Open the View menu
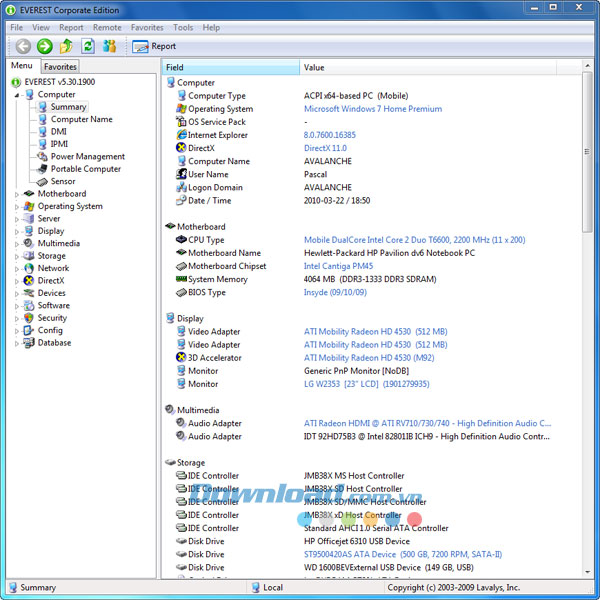The image size is (600, 600). pyautogui.click(x=41, y=28)
